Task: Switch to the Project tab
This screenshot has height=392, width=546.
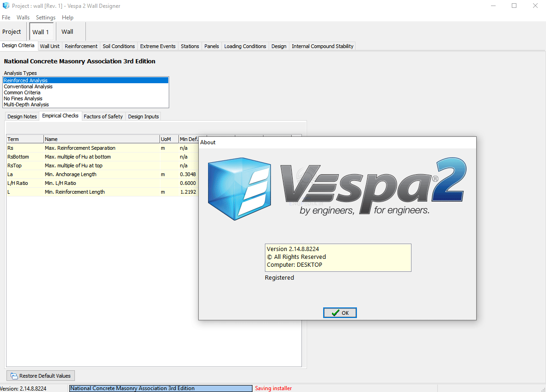Action: (x=12, y=32)
